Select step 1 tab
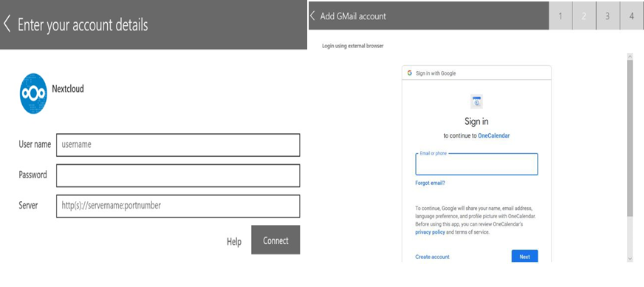The image size is (644, 287). (561, 16)
